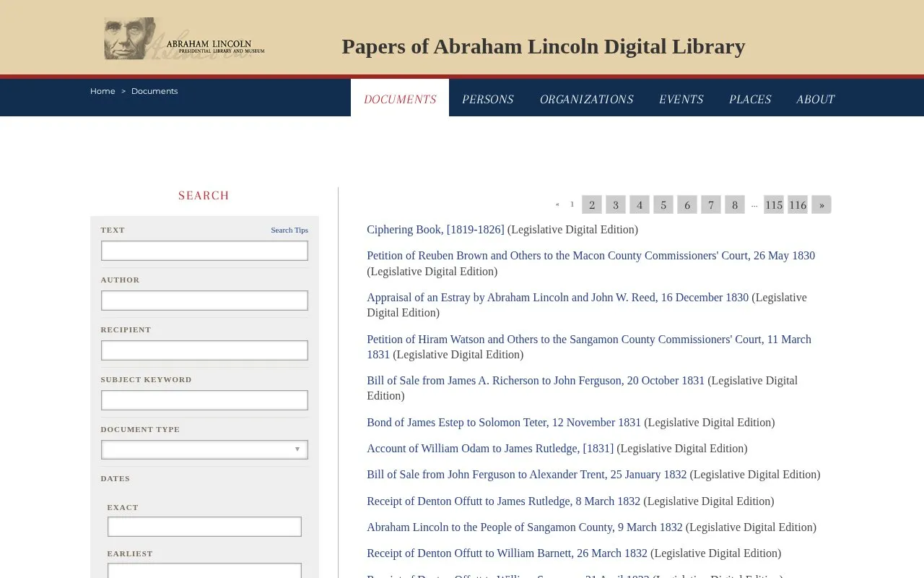
Task: Jump to last results page 116
Action: pyautogui.click(x=798, y=204)
